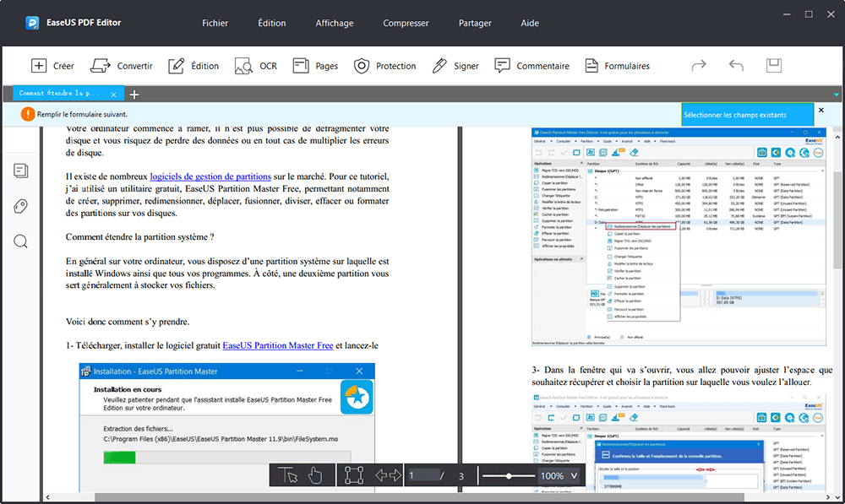Launch the OCR tool
The height and width of the screenshot is (504, 845).
pyautogui.click(x=256, y=66)
